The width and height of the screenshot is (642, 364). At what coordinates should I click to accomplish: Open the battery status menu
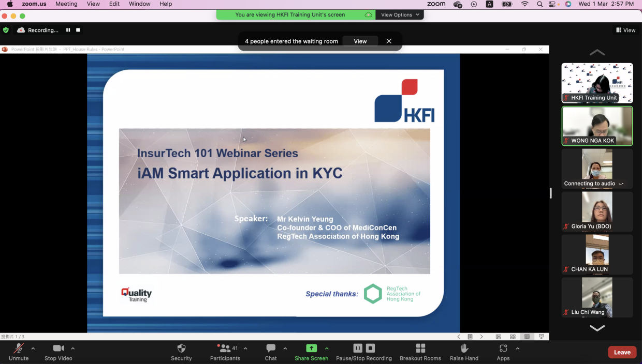click(x=507, y=4)
